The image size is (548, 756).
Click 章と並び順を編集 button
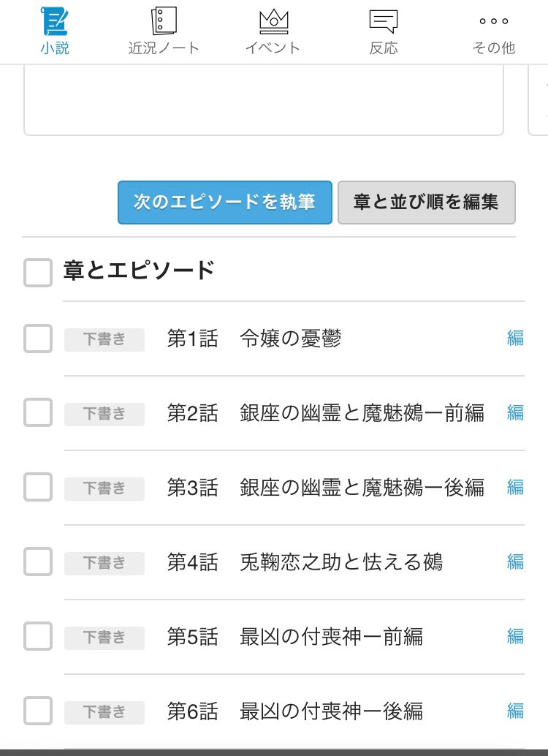(426, 203)
